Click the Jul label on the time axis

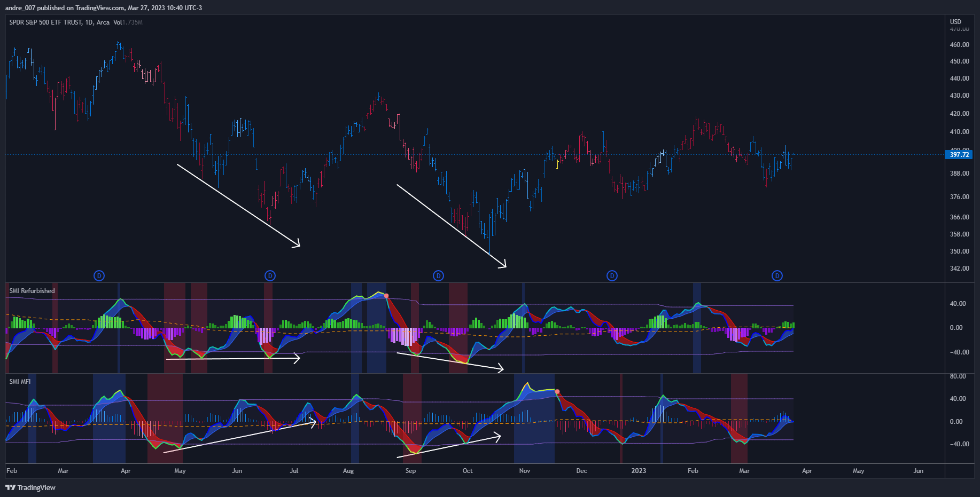294,471
